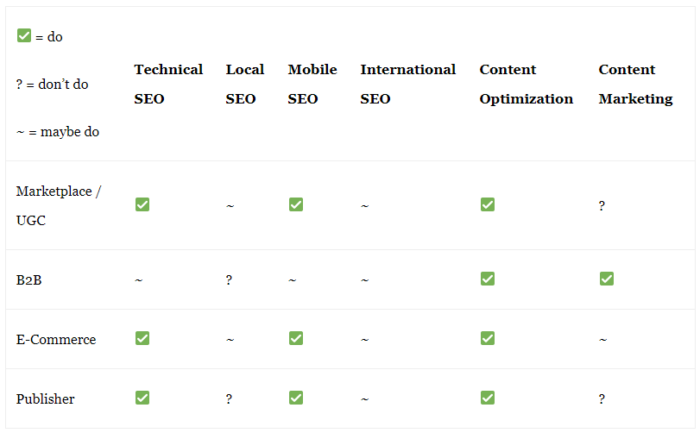The height and width of the screenshot is (433, 700).
Task: Select the International SEO column header
Action: (x=408, y=84)
